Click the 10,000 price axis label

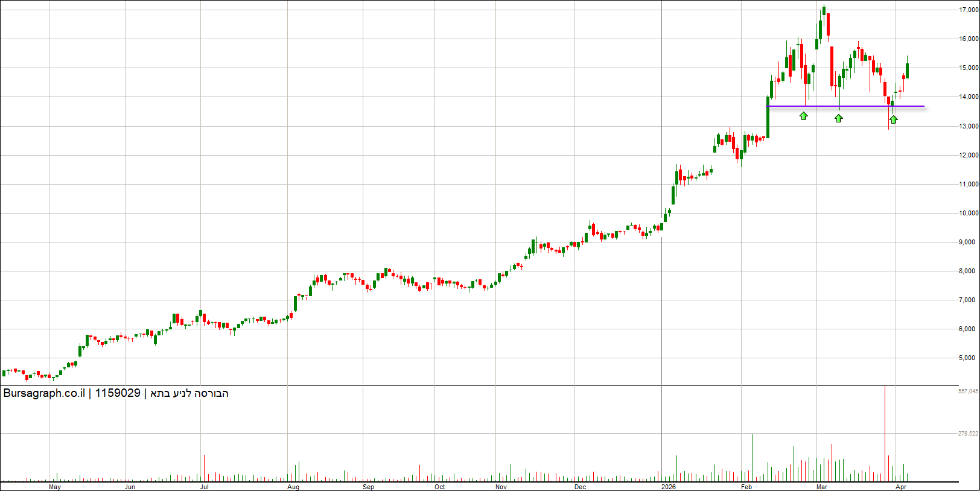pyautogui.click(x=969, y=213)
